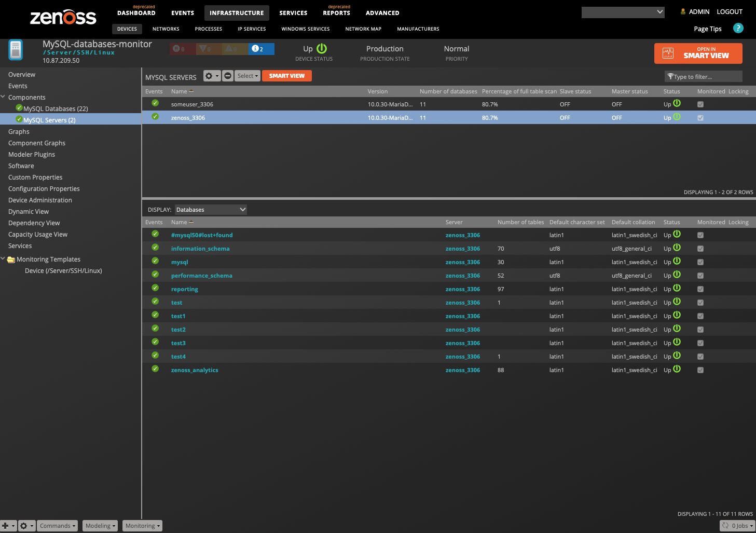Click the device status Up power icon
The image size is (756, 533).
point(322,48)
